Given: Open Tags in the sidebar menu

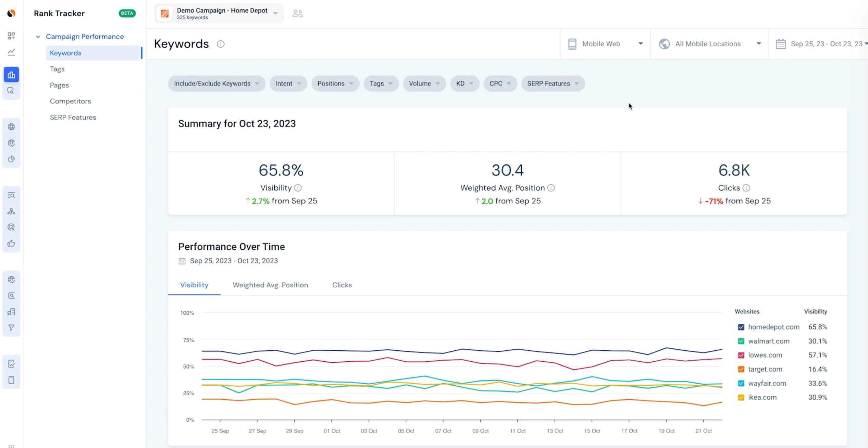Looking at the screenshot, I should point(57,69).
